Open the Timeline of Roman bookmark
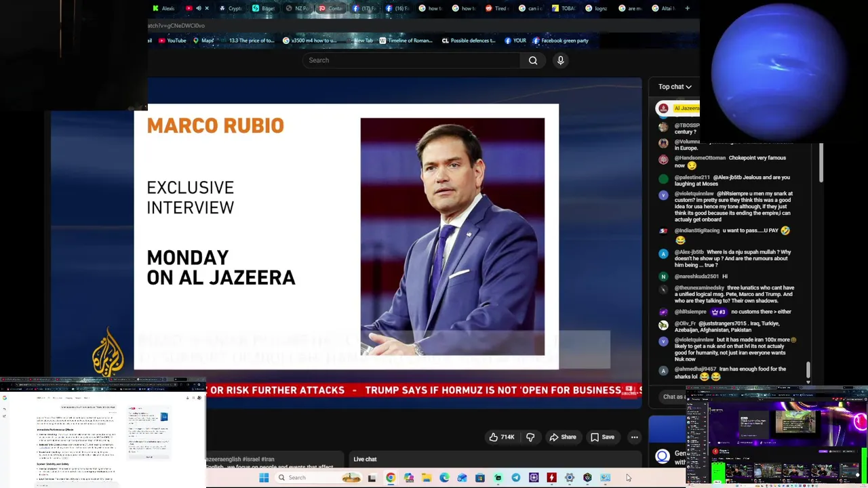The width and height of the screenshot is (868, 488). click(406, 41)
